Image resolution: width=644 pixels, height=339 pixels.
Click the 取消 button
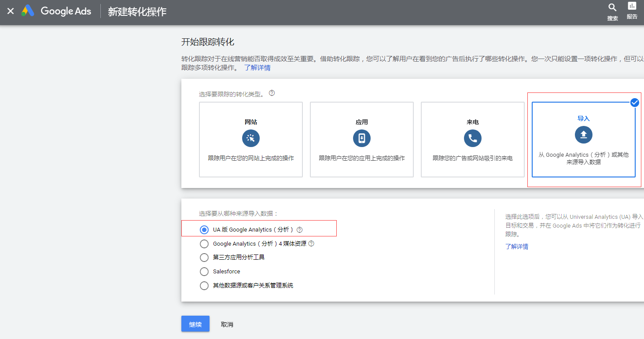[227, 324]
